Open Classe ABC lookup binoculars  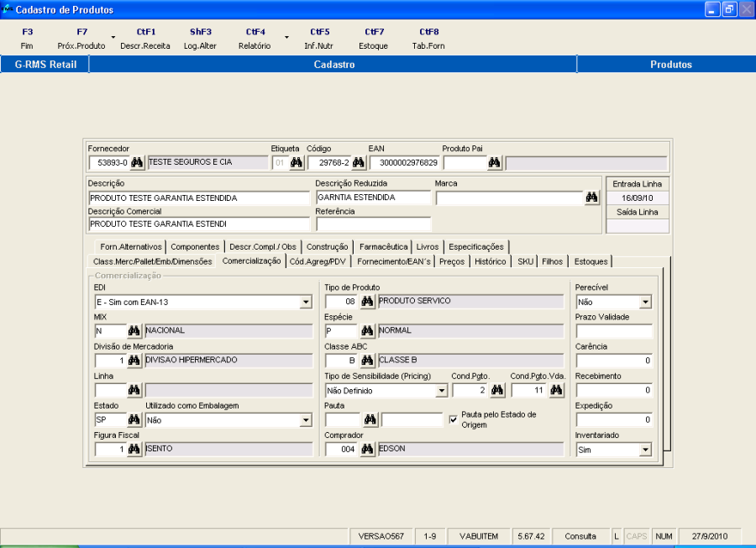367,361
